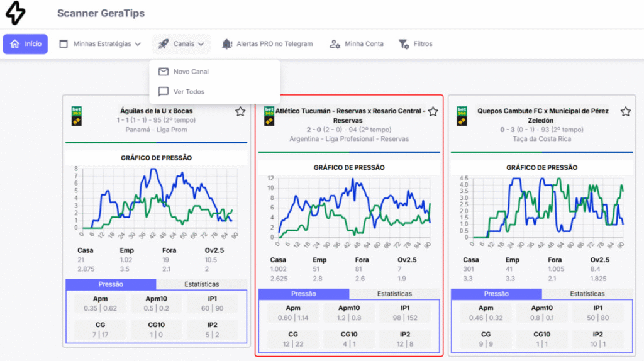Expand the Minhas Estratégias dropdown

(x=138, y=44)
